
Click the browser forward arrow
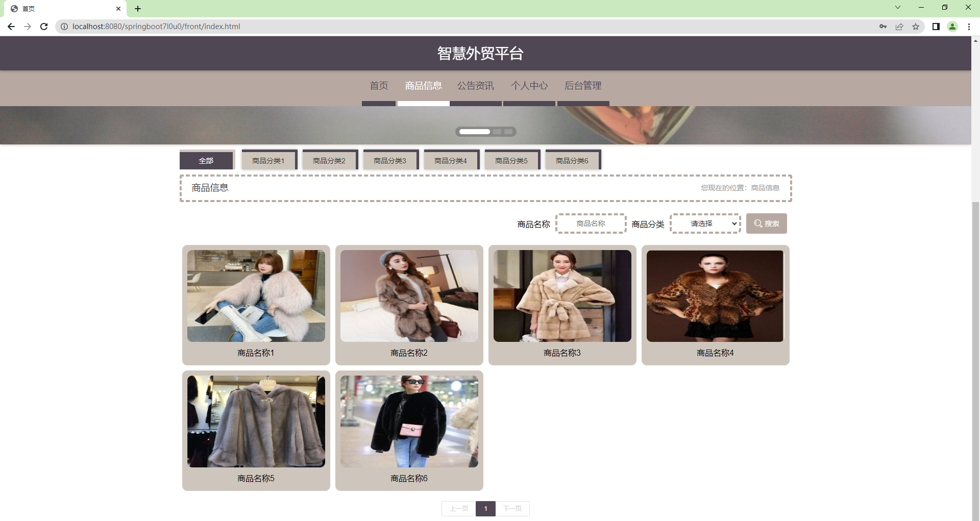(28, 27)
